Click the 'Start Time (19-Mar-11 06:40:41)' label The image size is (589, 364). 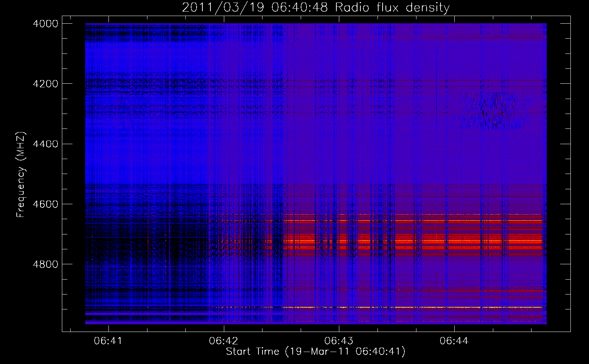click(316, 352)
